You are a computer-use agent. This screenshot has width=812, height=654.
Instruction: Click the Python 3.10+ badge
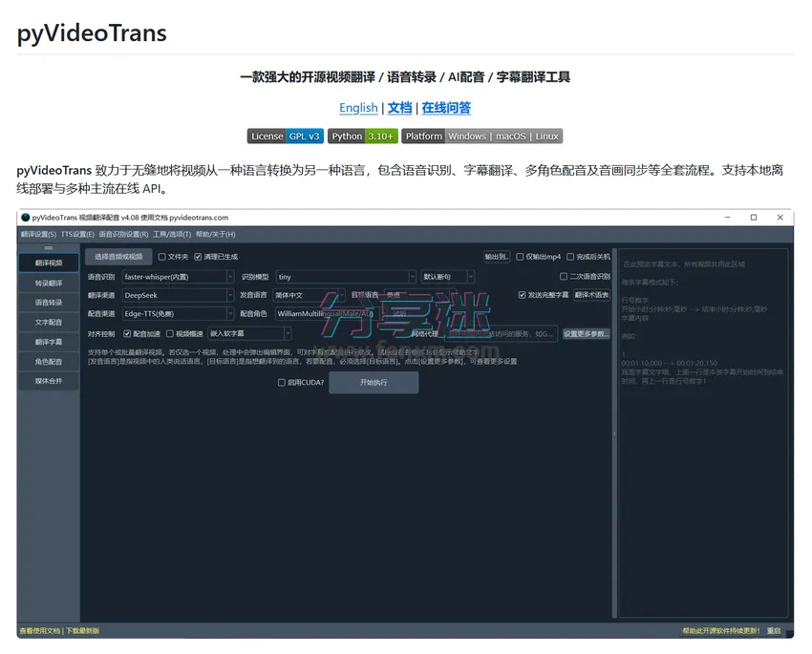363,137
